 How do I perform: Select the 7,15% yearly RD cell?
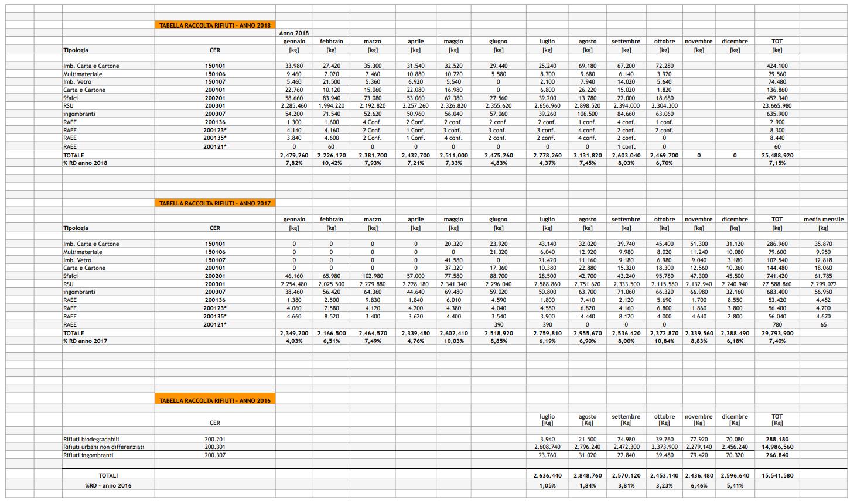pos(777,163)
